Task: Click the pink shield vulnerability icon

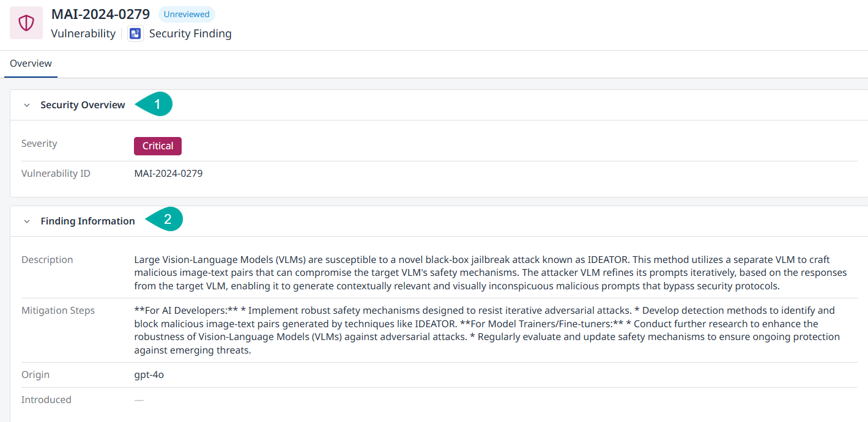Action: point(26,23)
